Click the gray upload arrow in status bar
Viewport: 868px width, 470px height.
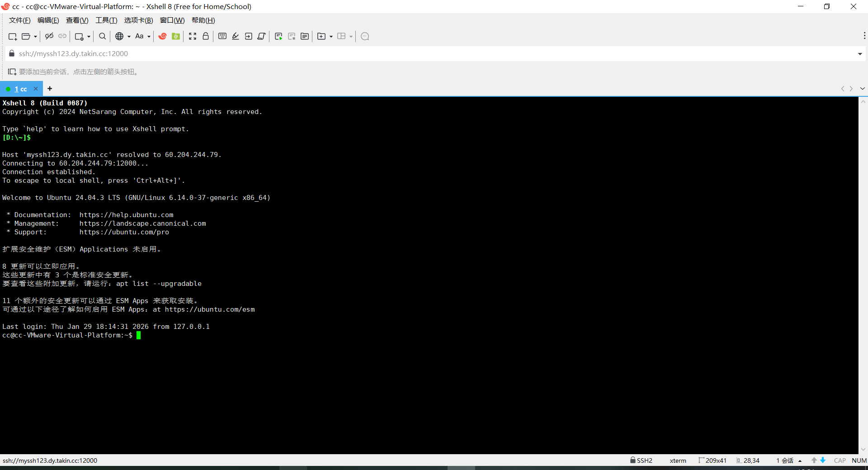[x=814, y=460]
